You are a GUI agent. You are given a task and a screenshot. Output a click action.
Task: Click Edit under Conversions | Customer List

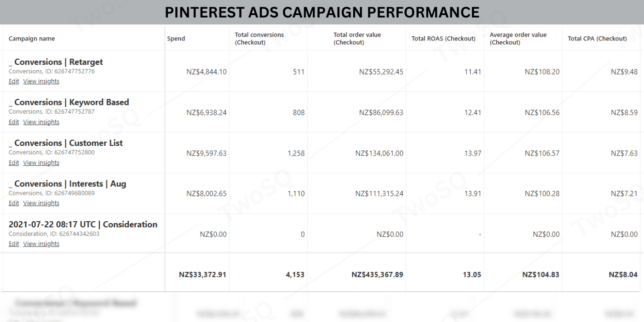click(14, 163)
